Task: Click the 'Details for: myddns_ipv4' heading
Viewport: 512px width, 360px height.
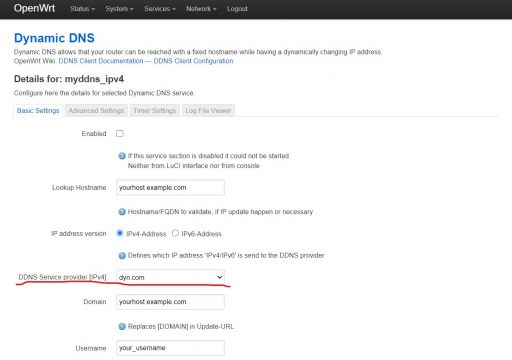Action: 69,79
